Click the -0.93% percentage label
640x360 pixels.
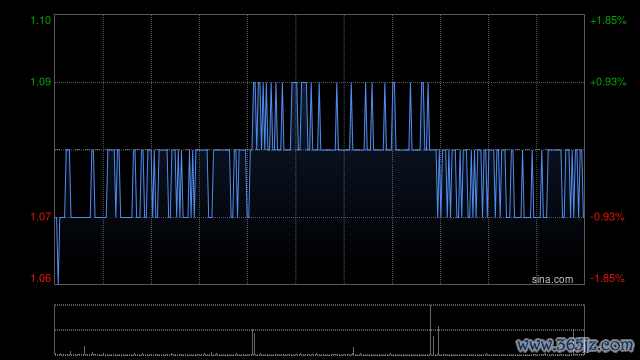coord(607,217)
